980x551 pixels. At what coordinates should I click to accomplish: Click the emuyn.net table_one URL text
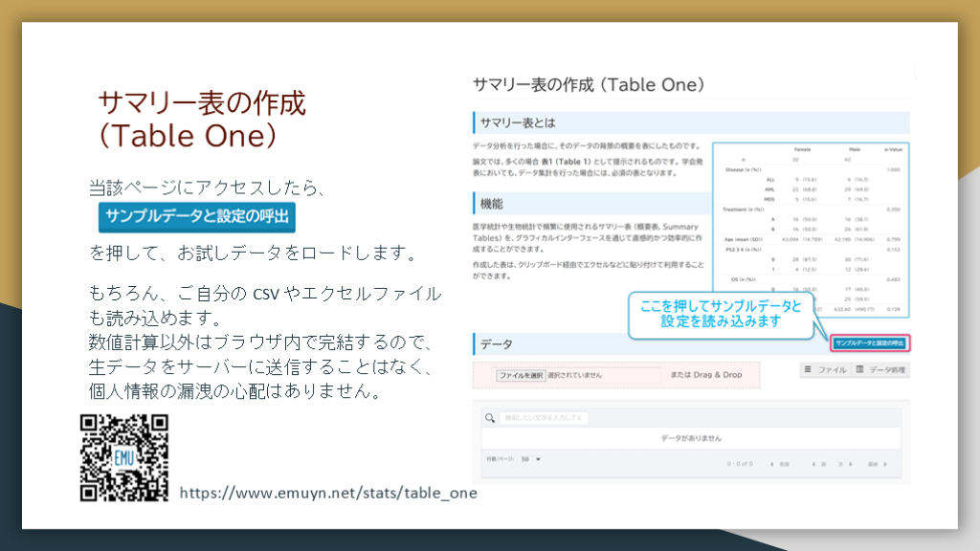[327, 493]
